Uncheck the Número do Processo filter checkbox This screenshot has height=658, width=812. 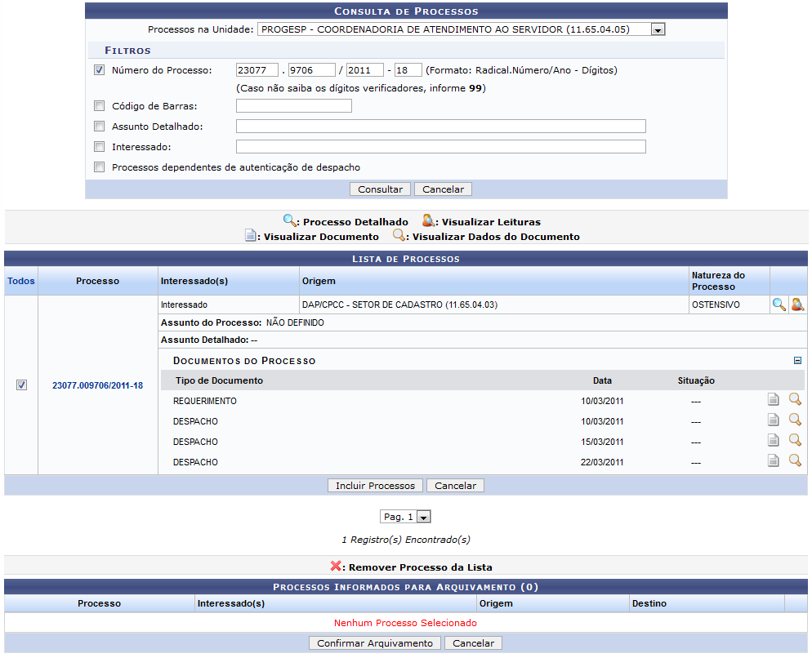(100, 70)
